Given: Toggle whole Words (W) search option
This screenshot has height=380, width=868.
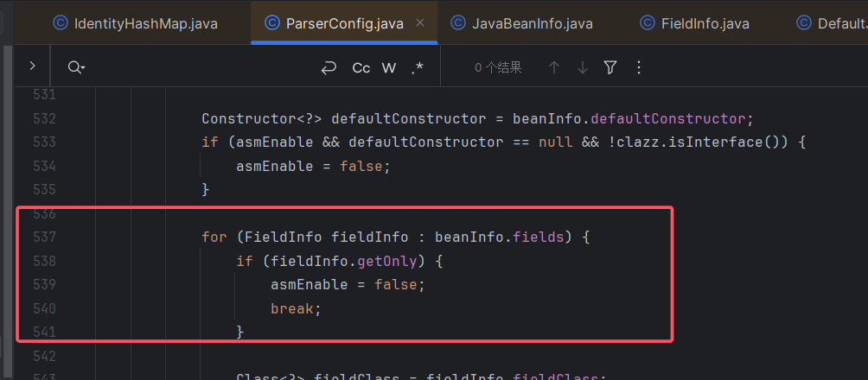Looking at the screenshot, I should pos(389,67).
